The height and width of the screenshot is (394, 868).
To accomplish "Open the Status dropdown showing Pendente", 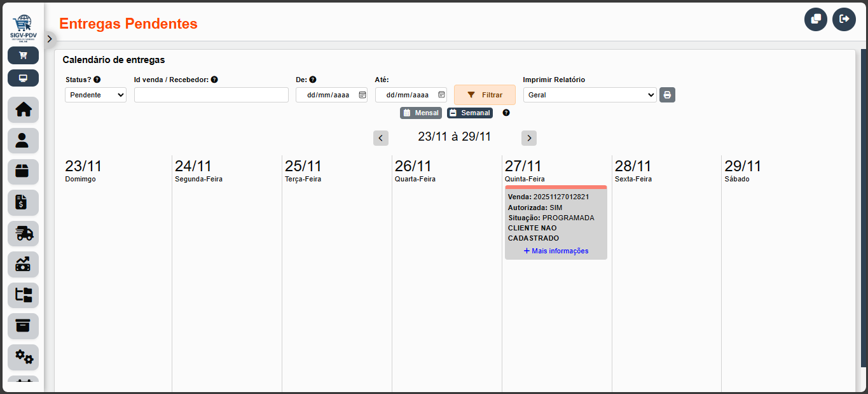I will pyautogui.click(x=95, y=95).
